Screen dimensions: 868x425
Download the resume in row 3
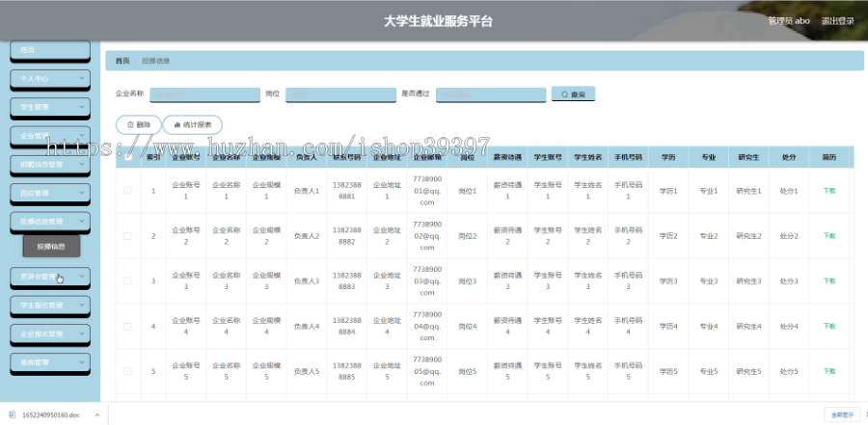828,280
